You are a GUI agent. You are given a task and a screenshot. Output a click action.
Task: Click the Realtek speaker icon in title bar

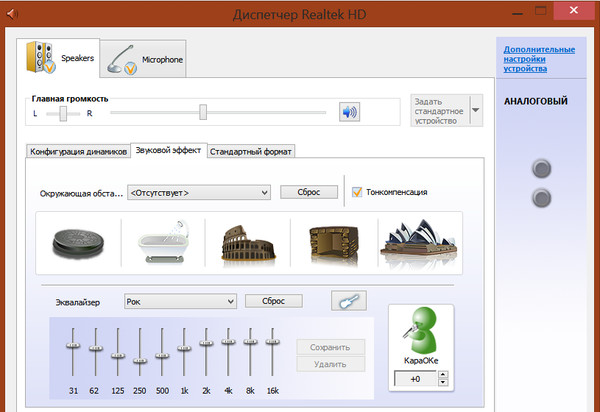point(12,14)
